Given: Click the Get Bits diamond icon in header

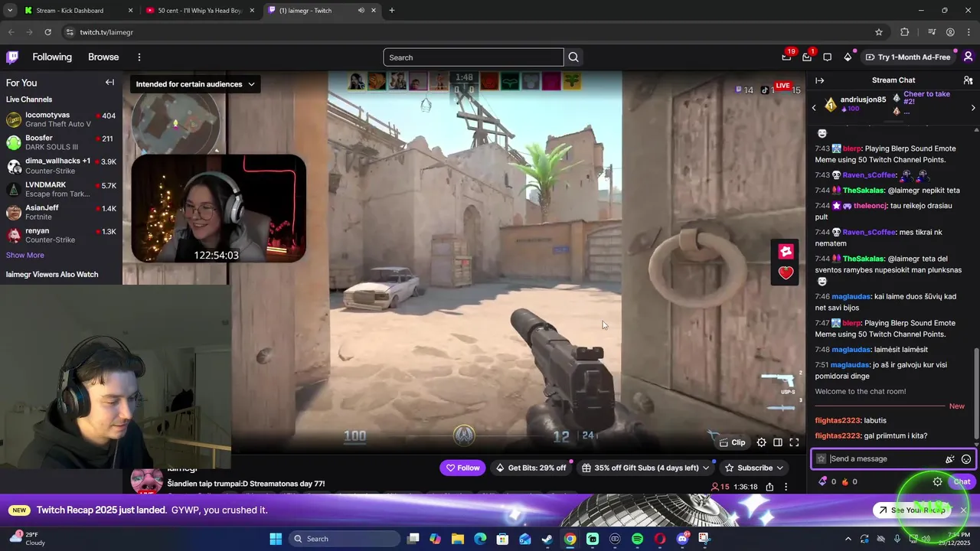Looking at the screenshot, I should pyautogui.click(x=848, y=57).
